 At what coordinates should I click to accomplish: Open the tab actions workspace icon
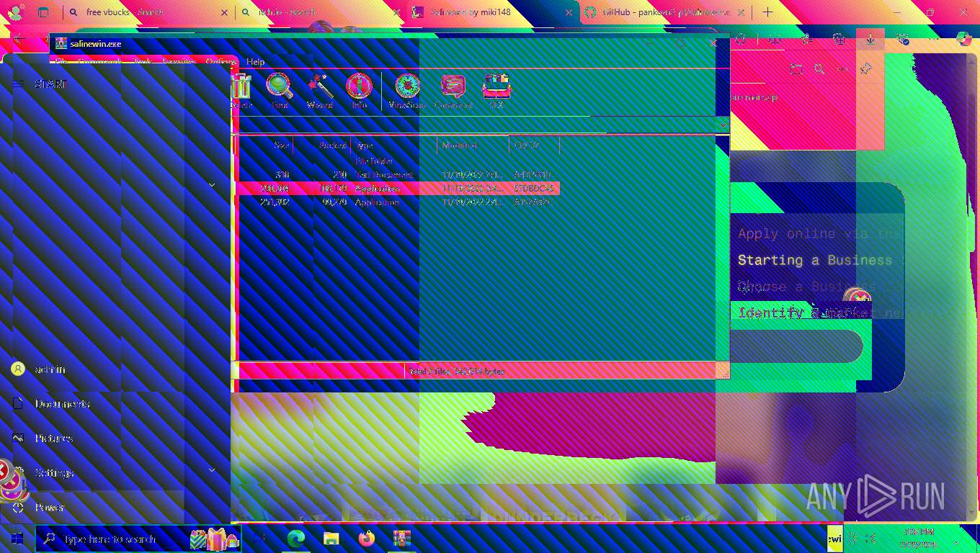tap(43, 12)
